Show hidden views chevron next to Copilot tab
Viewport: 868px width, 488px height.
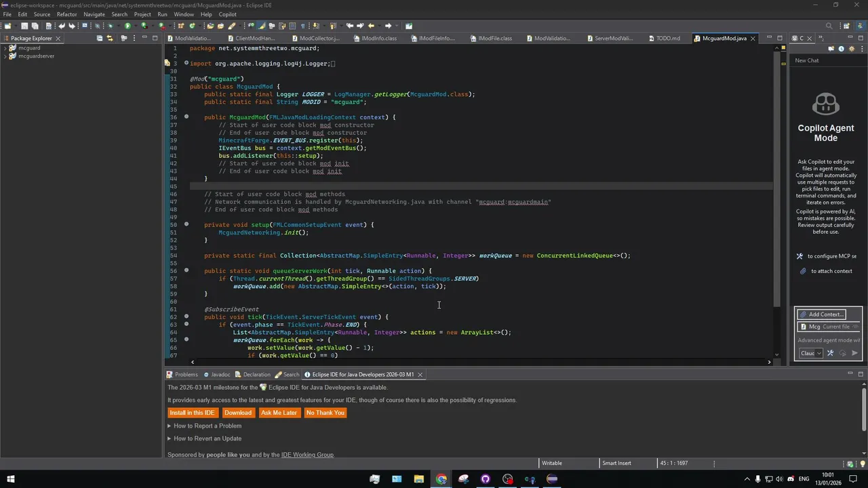pyautogui.click(x=821, y=38)
